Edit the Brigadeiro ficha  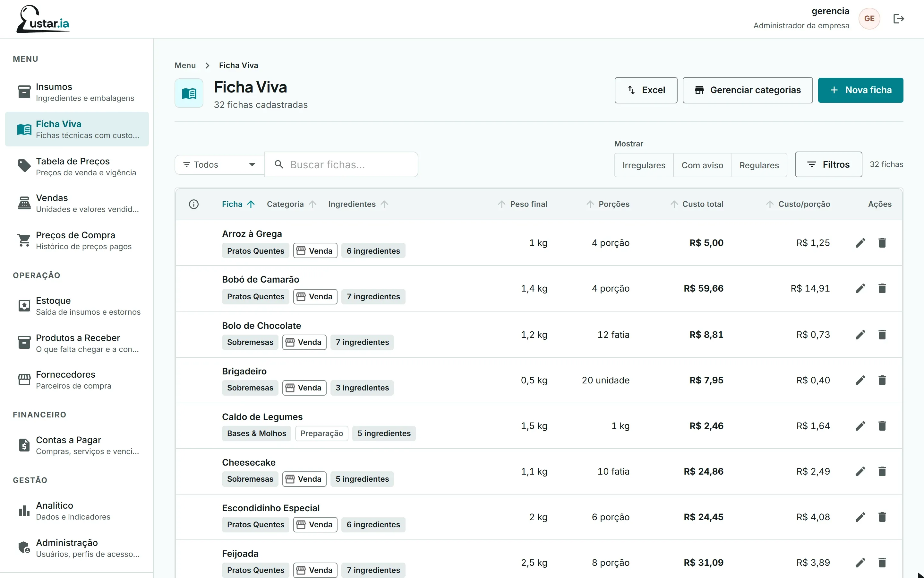pyautogui.click(x=860, y=380)
